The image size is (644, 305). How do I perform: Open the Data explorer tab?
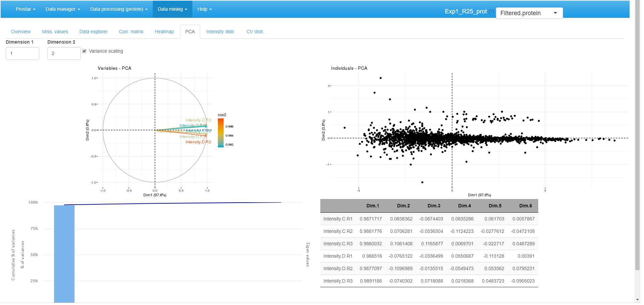(93, 31)
